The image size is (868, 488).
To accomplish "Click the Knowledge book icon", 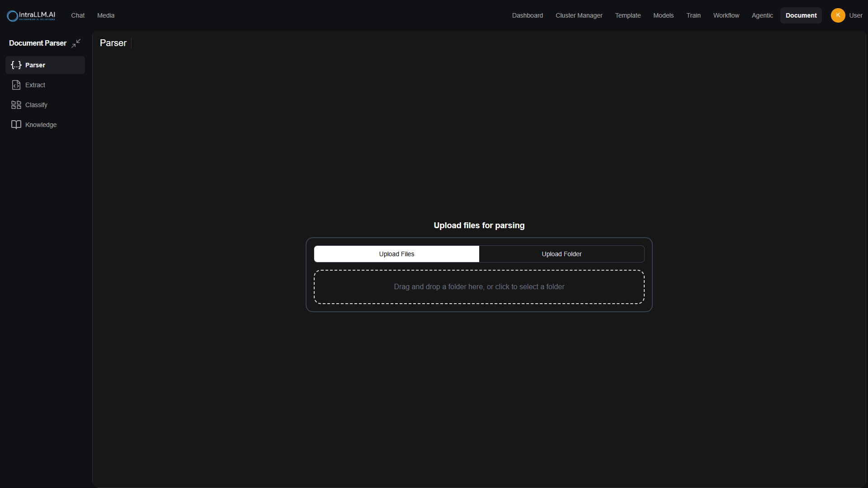I will (16, 125).
